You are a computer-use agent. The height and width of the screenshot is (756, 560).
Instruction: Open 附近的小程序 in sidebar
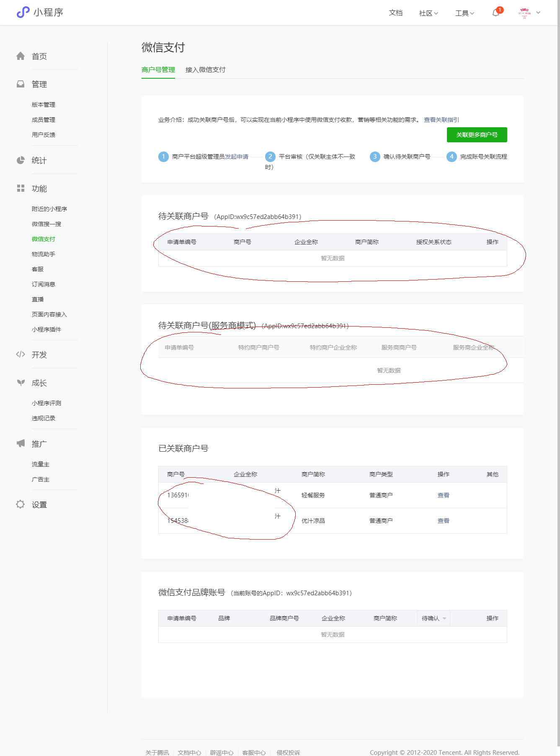[x=49, y=209]
